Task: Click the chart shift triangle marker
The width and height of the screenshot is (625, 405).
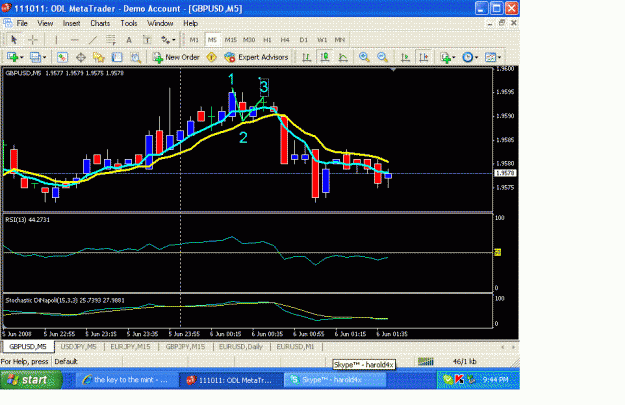Action: (x=393, y=69)
